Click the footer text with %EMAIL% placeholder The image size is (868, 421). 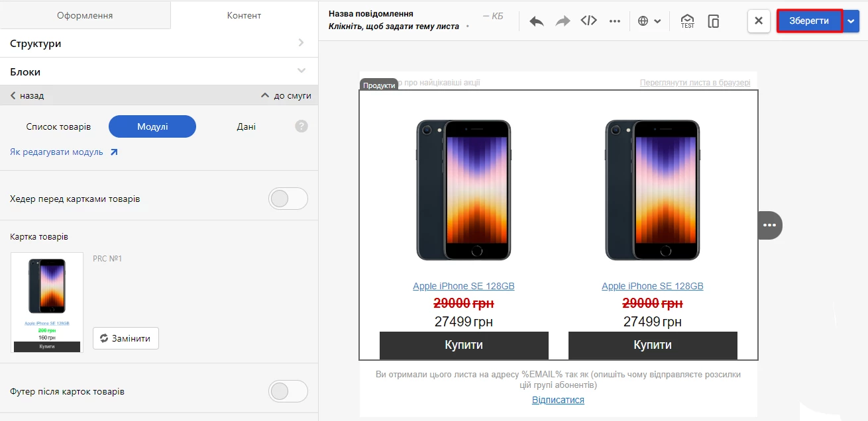pyautogui.click(x=558, y=379)
